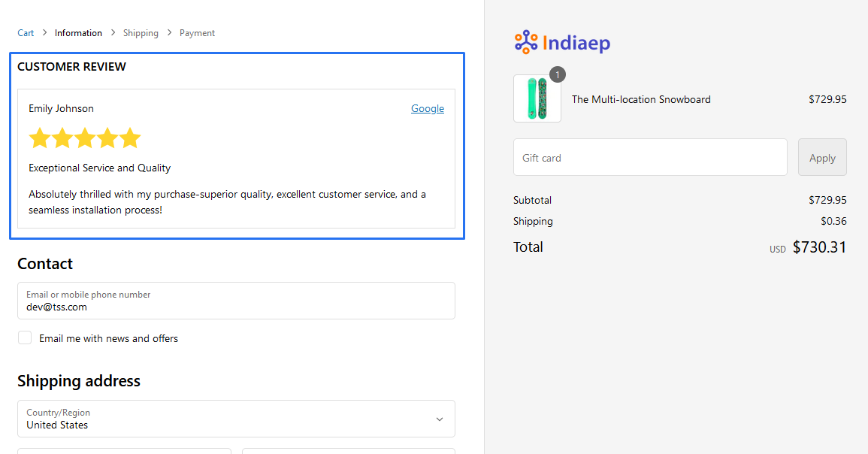The height and width of the screenshot is (454, 868).
Task: Click the Indiaep molecule logo icon
Action: tap(526, 42)
